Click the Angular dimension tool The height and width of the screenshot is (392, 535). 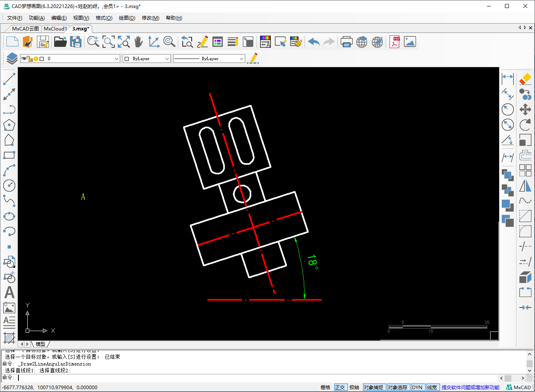(508, 140)
